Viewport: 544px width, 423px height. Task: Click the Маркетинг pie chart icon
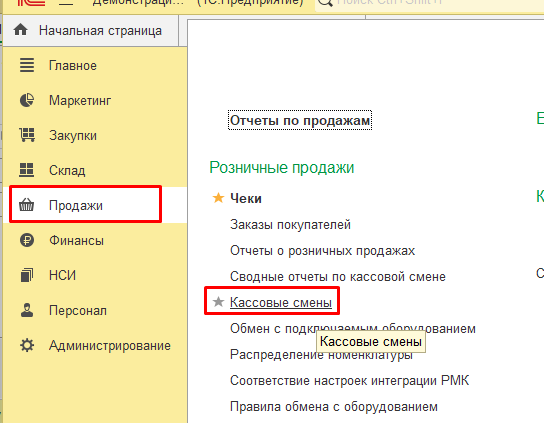pos(27,100)
